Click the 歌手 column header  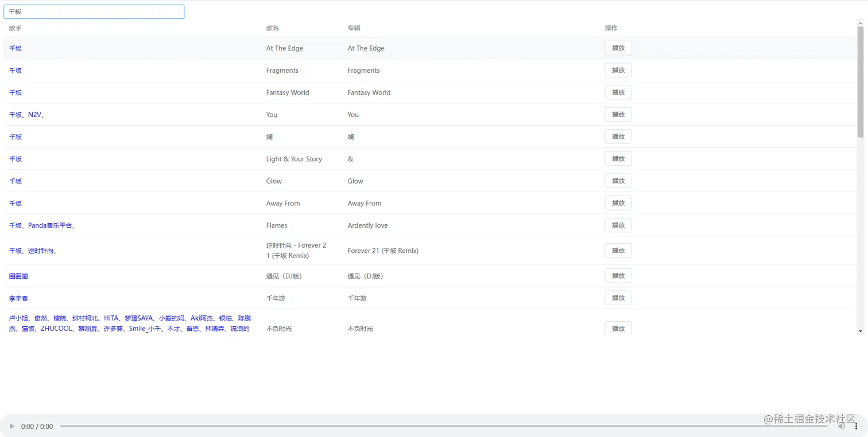(x=15, y=28)
